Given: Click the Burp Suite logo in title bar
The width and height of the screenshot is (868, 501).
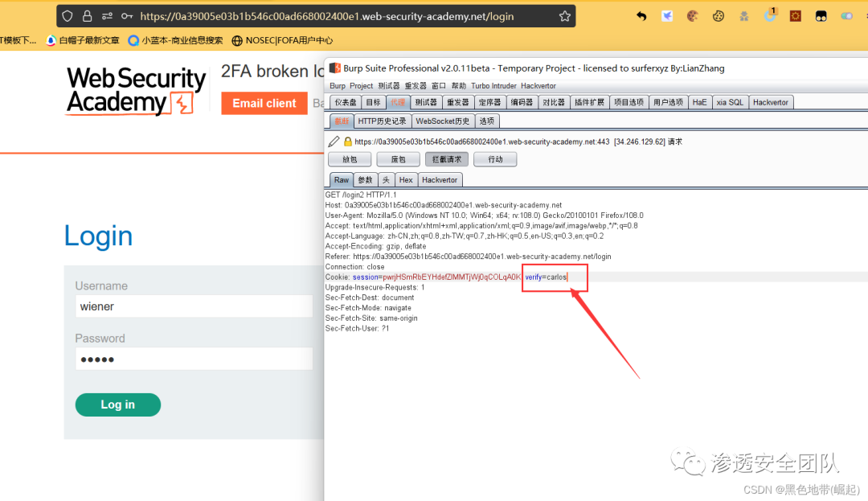Looking at the screenshot, I should point(335,68).
